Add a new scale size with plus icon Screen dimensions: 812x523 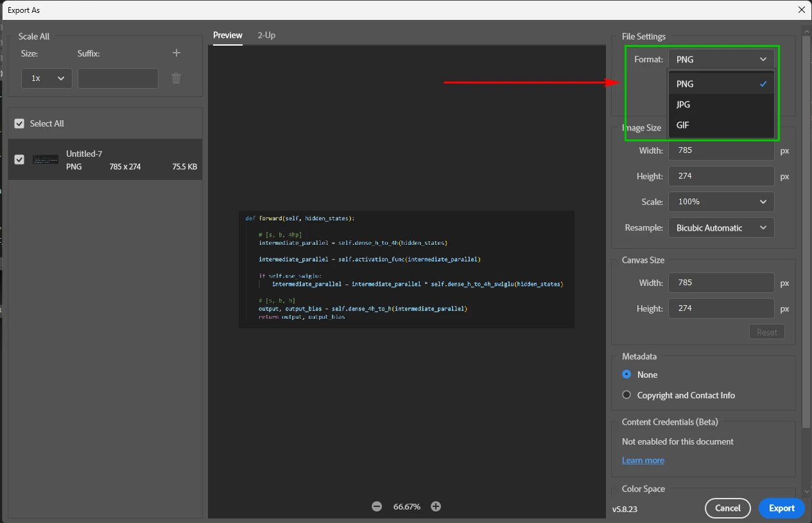(x=177, y=53)
